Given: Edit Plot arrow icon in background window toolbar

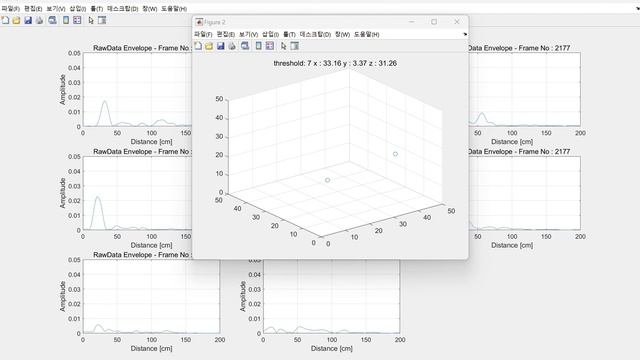Looking at the screenshot, I should [x=91, y=20].
